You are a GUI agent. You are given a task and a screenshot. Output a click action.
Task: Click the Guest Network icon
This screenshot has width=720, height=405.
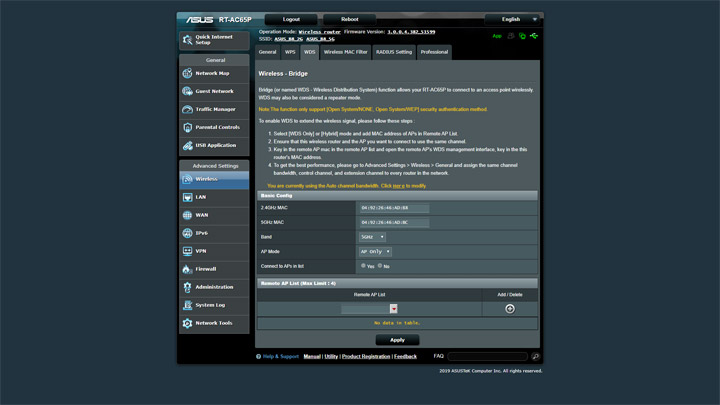click(187, 91)
